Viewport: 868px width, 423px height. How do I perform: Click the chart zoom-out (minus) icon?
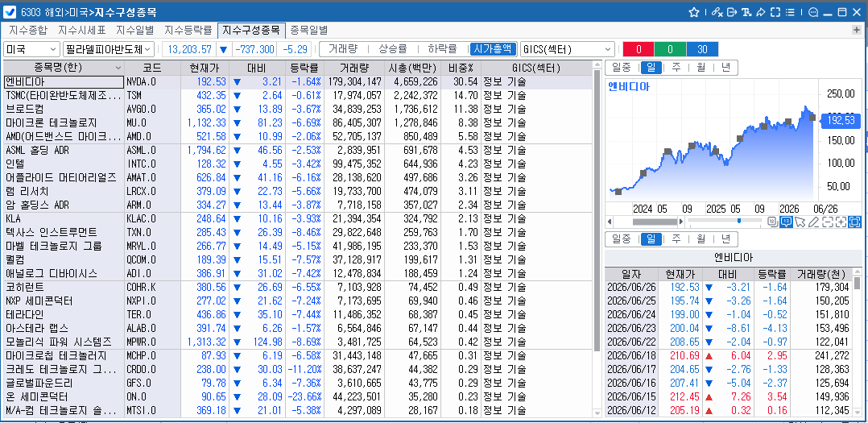pos(828,222)
